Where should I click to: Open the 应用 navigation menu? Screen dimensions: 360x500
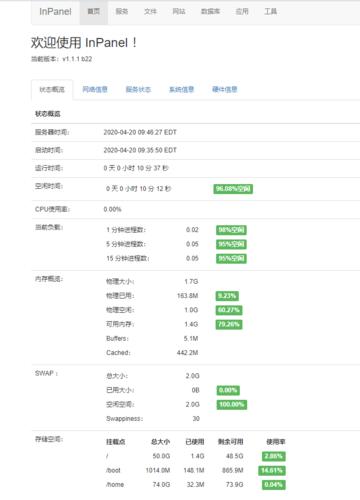tap(242, 12)
